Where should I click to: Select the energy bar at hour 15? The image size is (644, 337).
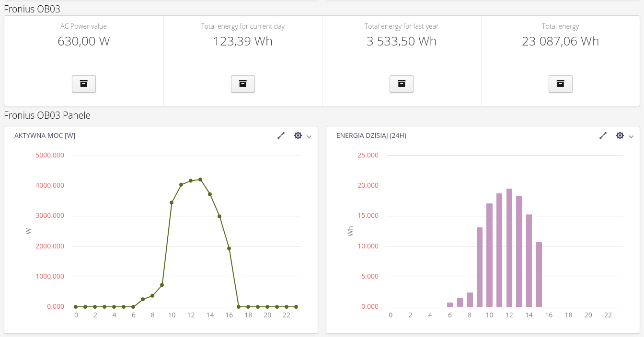click(539, 274)
